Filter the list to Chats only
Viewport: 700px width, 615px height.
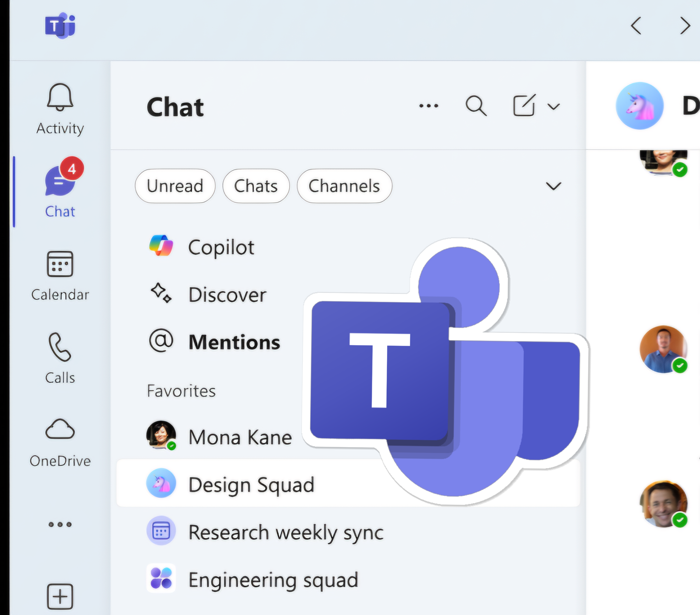click(256, 186)
